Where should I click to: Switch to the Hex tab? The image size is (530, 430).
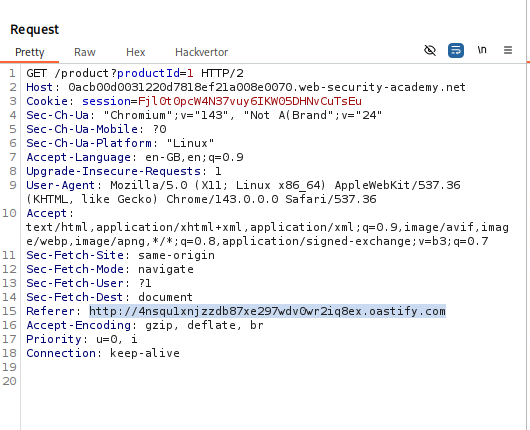pos(136,52)
